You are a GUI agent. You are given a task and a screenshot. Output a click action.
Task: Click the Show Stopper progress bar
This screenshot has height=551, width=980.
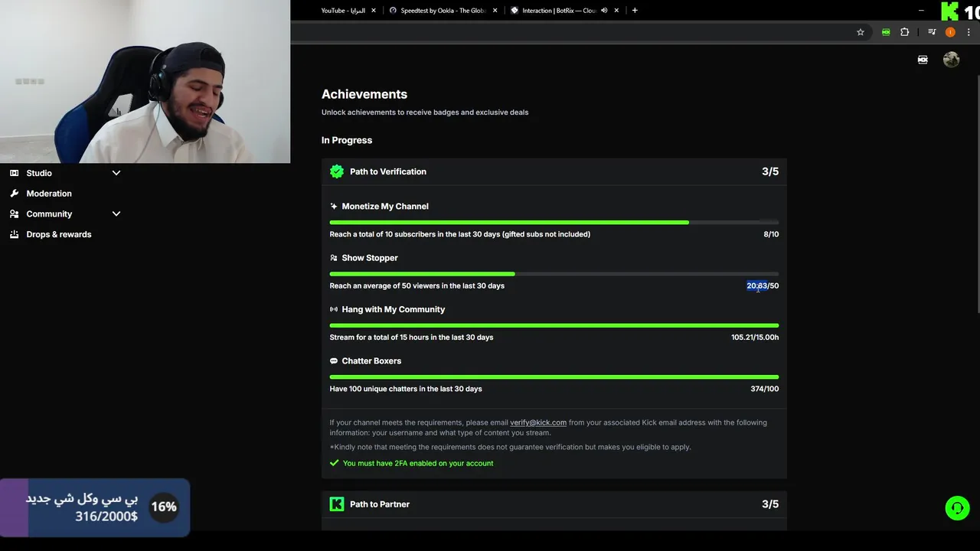tap(554, 274)
